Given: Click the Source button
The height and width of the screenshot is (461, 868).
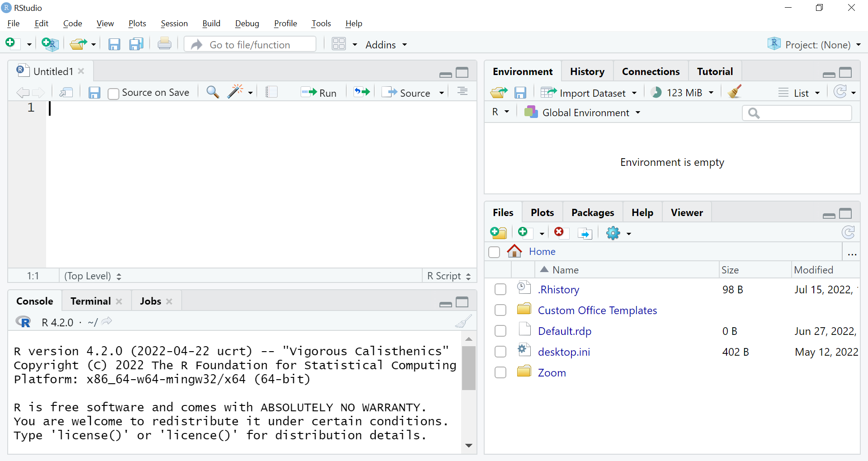Looking at the screenshot, I should point(406,93).
